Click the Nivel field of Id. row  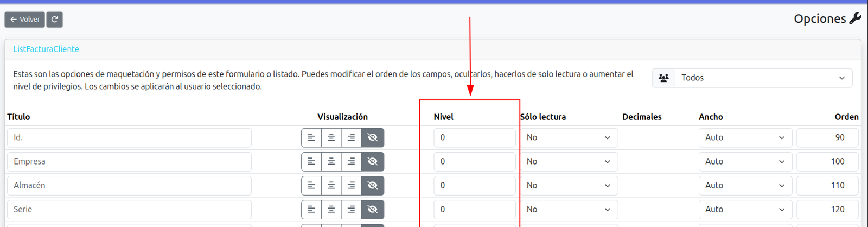475,137
